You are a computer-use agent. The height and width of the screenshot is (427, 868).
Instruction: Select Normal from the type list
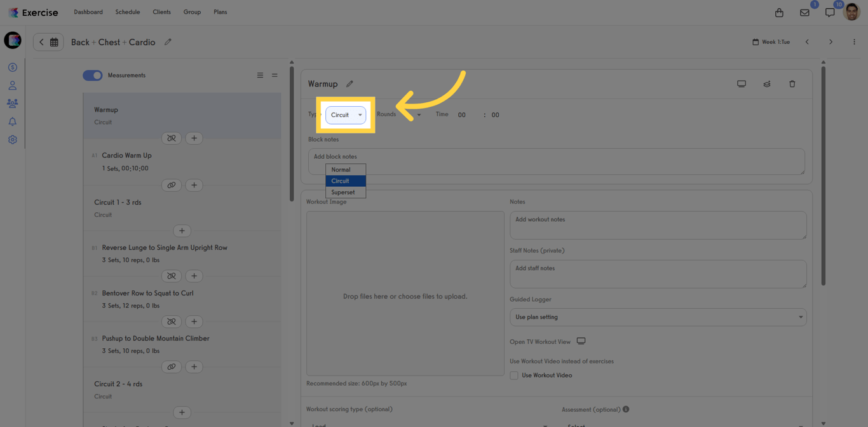coord(346,170)
